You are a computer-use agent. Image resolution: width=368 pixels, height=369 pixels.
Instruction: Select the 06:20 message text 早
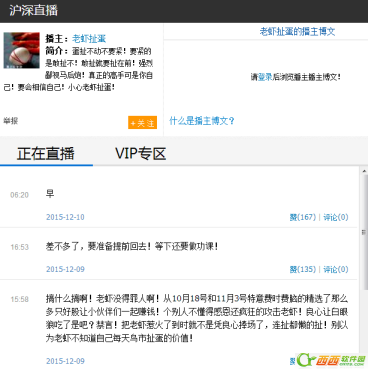pyautogui.click(x=50, y=194)
